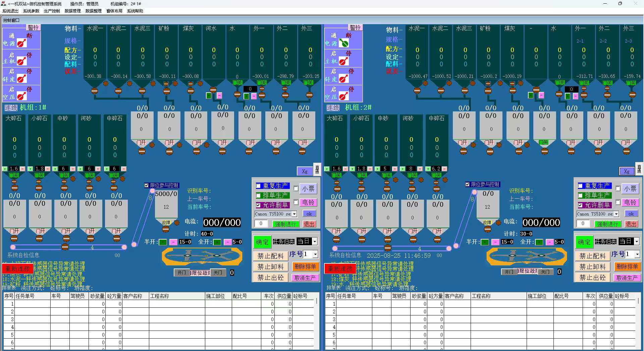Click unit 2# 主机 start/stop switch icon
The height and width of the screenshot is (351, 644).
[x=344, y=61]
